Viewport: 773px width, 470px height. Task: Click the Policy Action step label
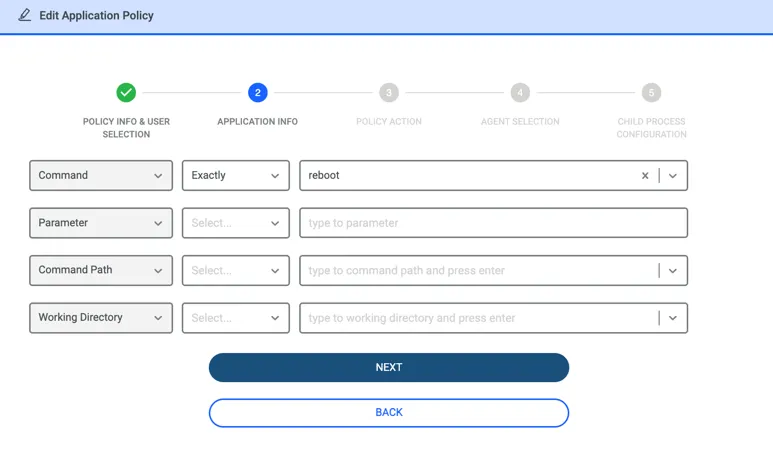pos(389,121)
